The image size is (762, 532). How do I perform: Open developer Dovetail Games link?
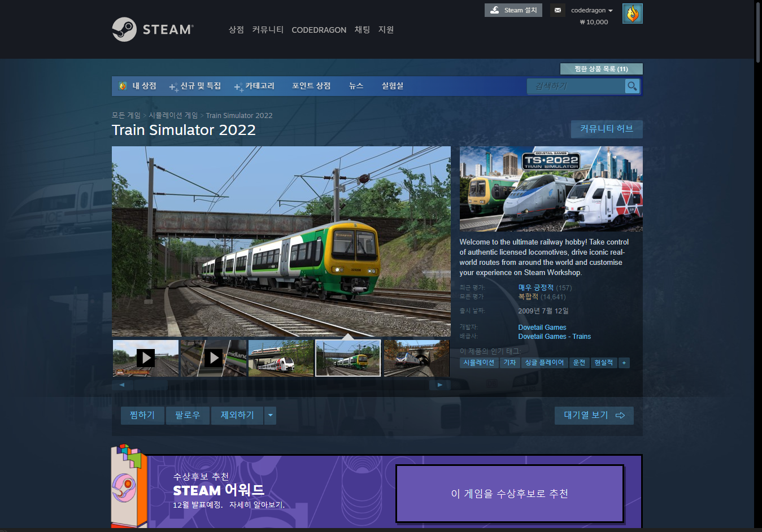tap(542, 328)
